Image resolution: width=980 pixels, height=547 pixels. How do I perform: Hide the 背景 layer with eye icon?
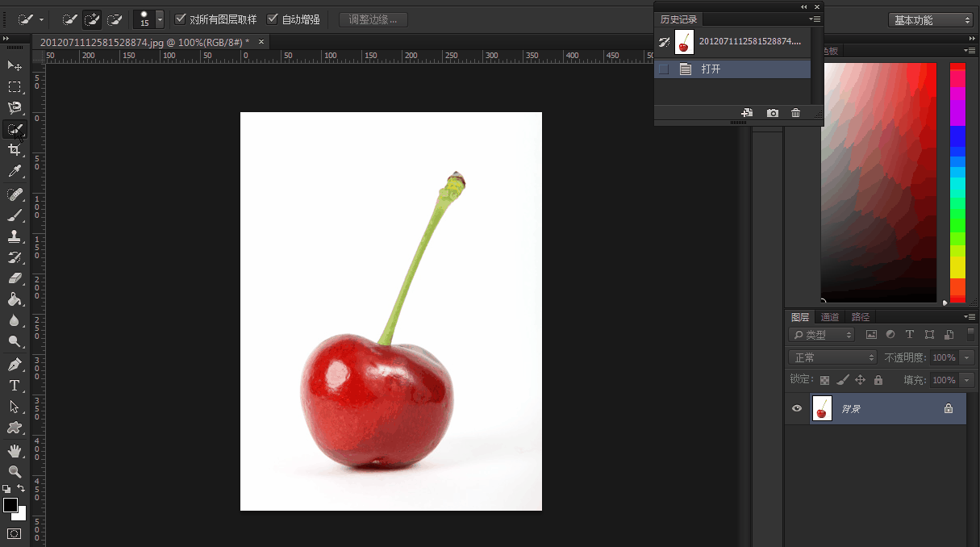click(797, 409)
